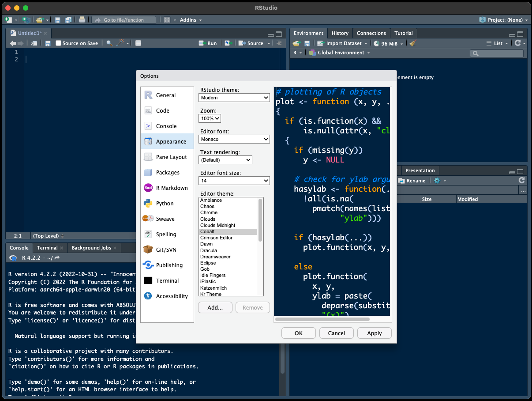Screen dimensions: 532x401
Task: Click the re-run previous code icon
Action: pos(228,43)
